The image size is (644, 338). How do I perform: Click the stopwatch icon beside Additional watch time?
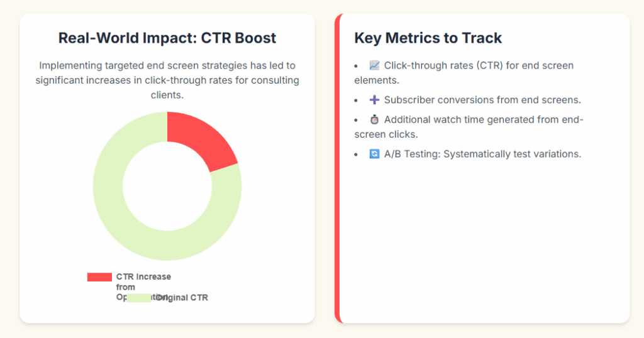point(374,119)
